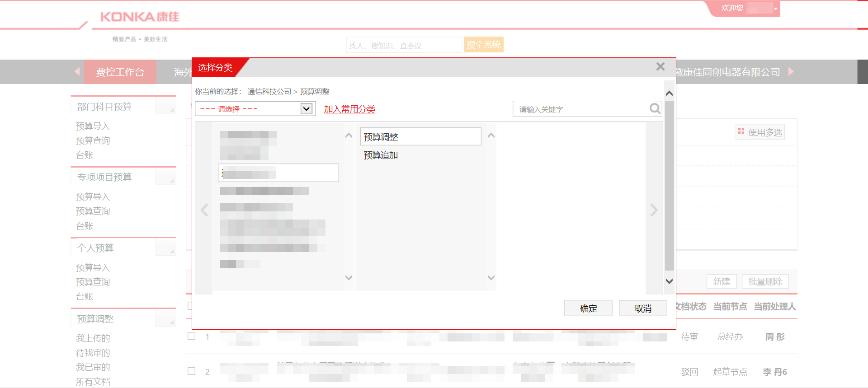Click the search magnifier icon in dialog
Screen dimensions: 868x388
pyautogui.click(x=655, y=109)
